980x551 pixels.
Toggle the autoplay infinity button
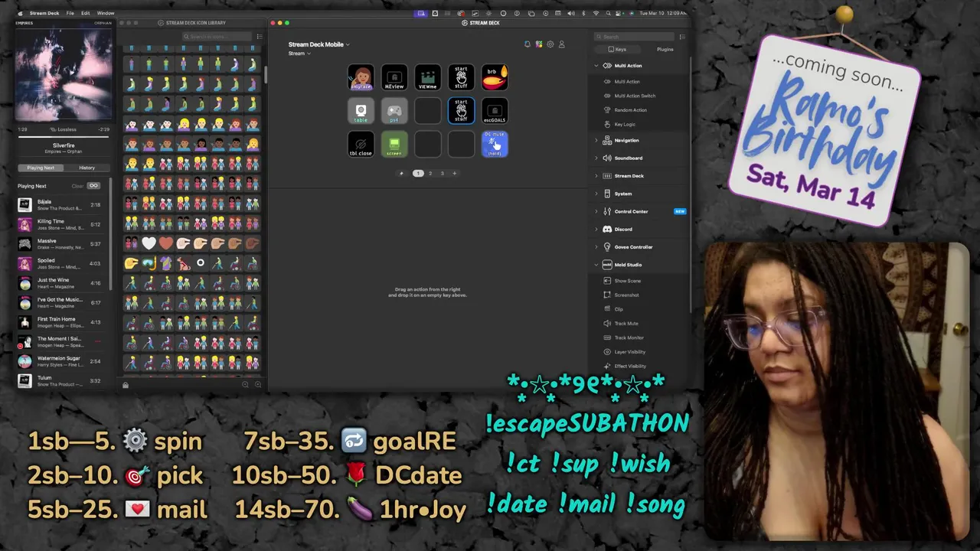click(x=94, y=186)
